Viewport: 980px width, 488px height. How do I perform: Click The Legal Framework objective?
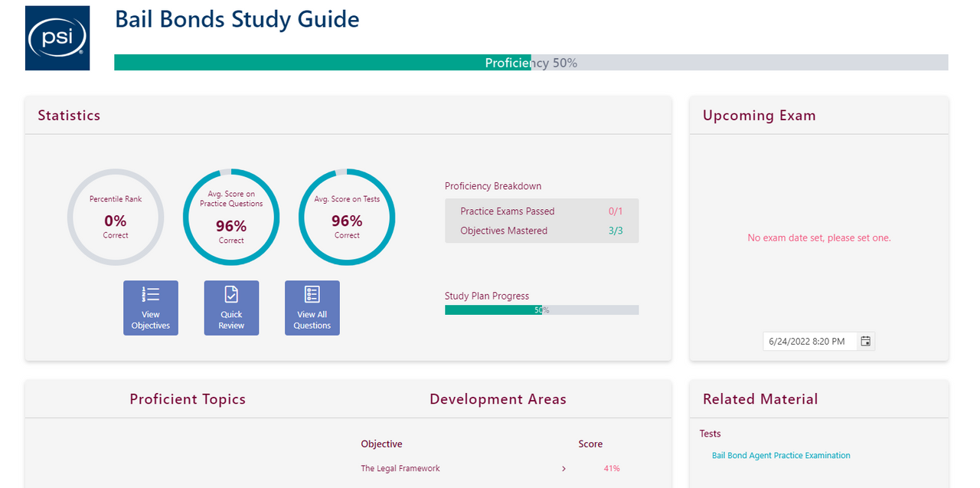click(x=400, y=469)
